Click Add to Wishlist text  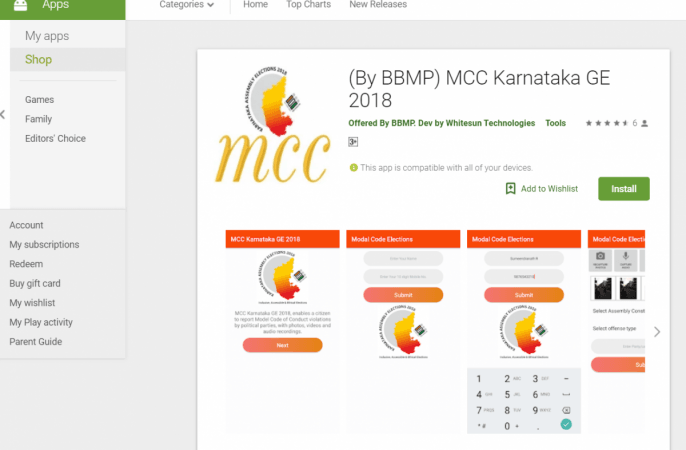pyautogui.click(x=549, y=189)
